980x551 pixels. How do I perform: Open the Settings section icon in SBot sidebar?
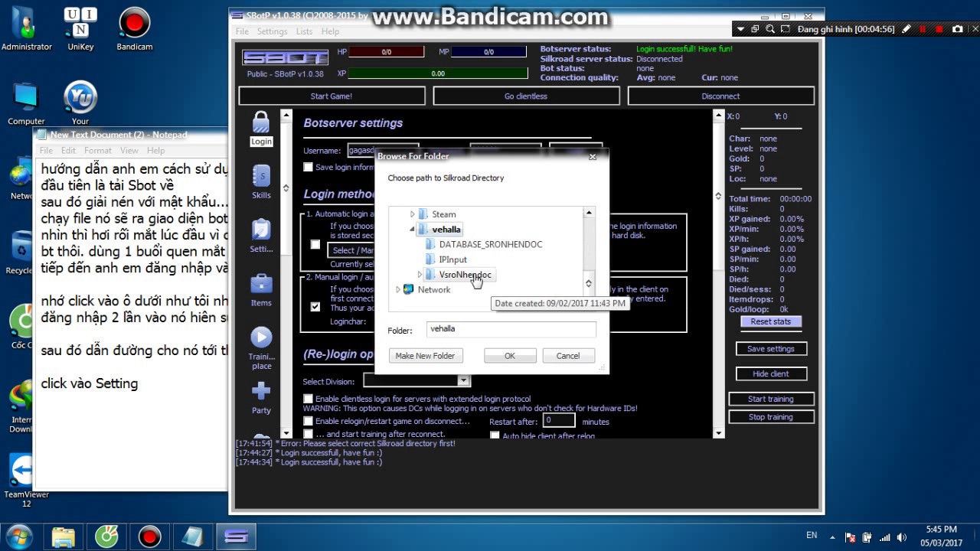(261, 236)
